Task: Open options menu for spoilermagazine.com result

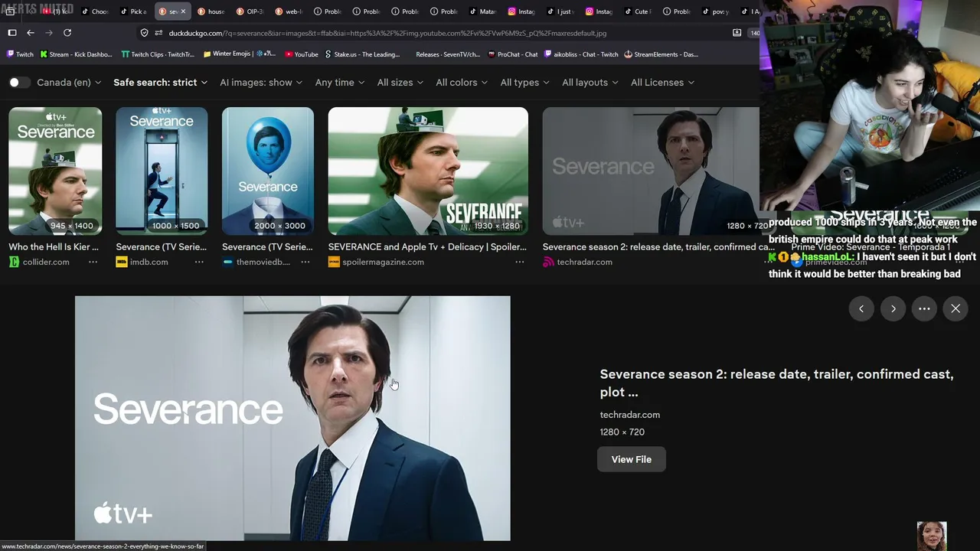Action: 520,262
